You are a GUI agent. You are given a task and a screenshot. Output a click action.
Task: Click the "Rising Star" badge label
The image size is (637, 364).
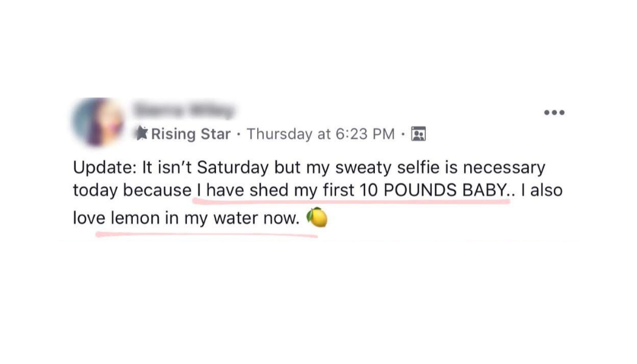190,134
